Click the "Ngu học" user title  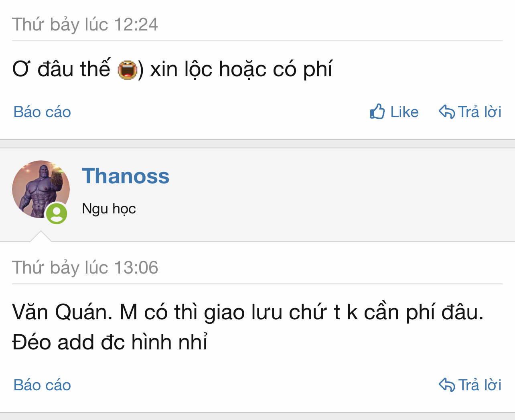[109, 209]
